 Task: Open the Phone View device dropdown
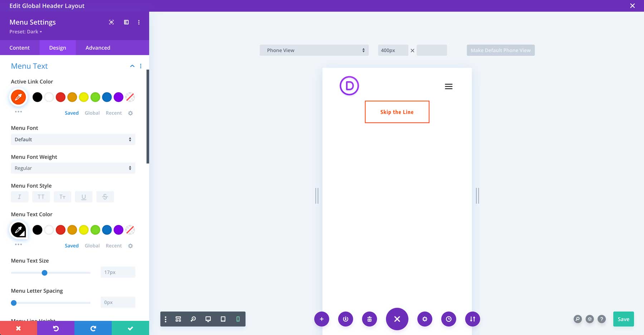point(314,50)
